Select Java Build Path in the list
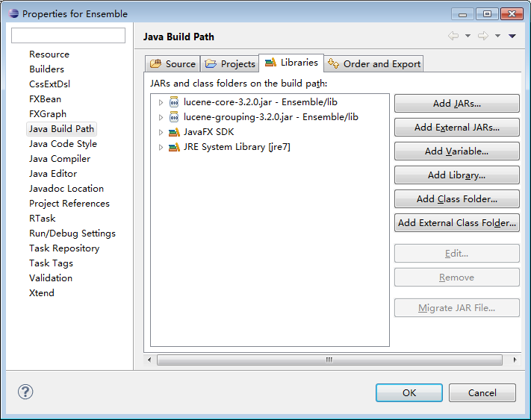Screen dimensions: 531x420 (61, 129)
